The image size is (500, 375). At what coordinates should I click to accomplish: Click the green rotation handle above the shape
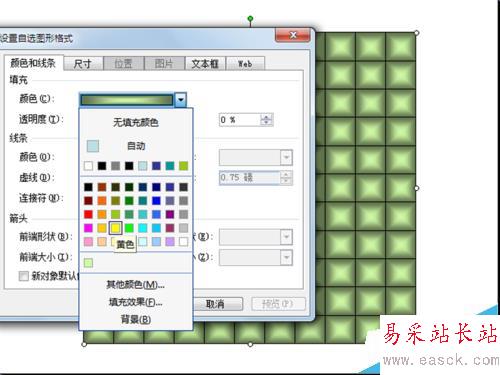tap(250, 19)
